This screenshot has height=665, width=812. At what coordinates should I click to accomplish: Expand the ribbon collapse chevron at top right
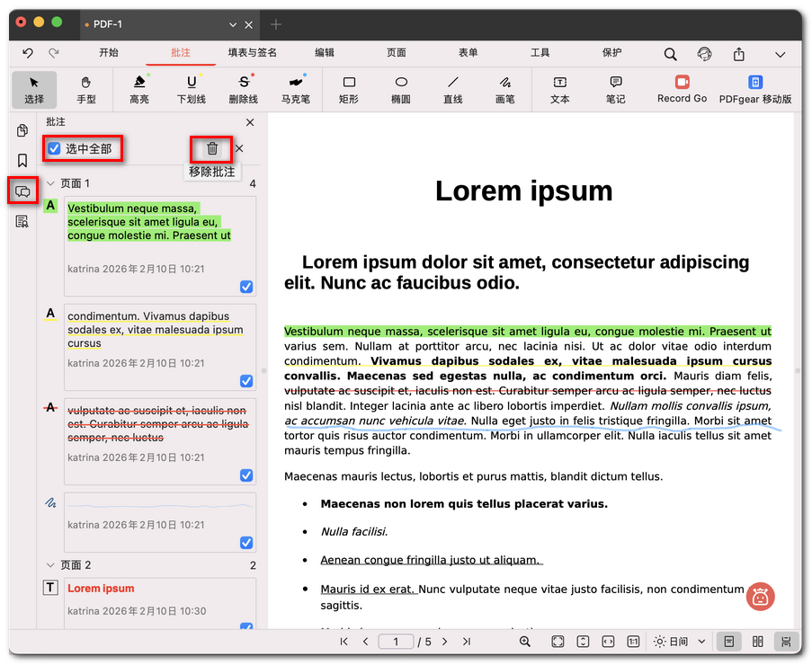pyautogui.click(x=780, y=54)
